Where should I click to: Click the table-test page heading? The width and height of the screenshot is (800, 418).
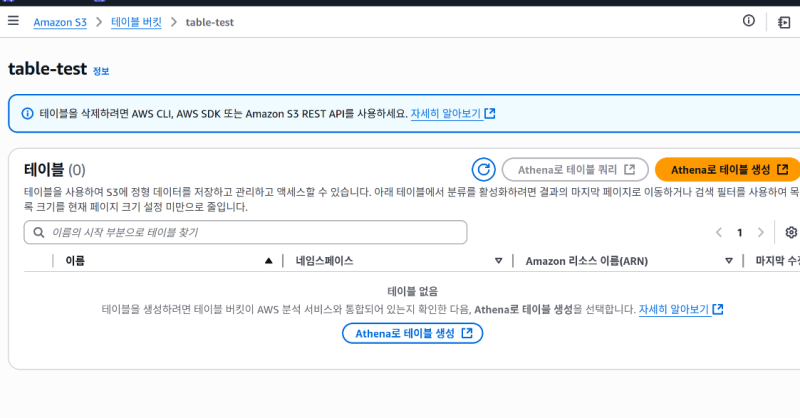tap(47, 68)
